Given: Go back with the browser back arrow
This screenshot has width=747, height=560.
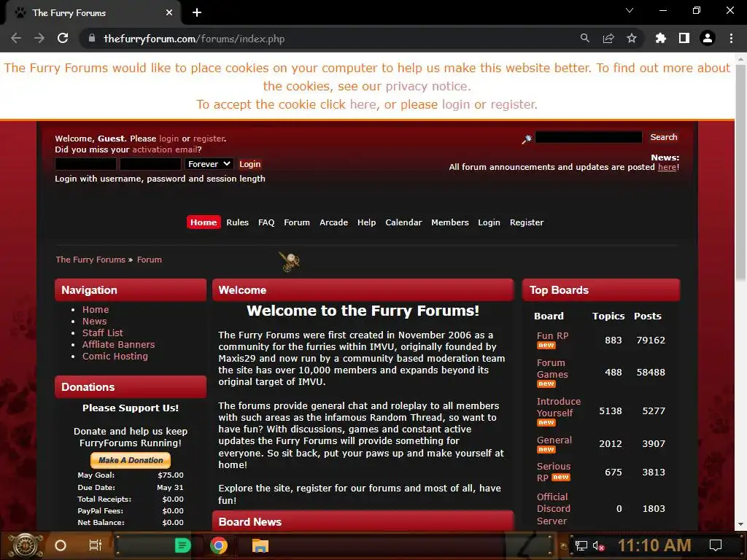Looking at the screenshot, I should tap(16, 38).
